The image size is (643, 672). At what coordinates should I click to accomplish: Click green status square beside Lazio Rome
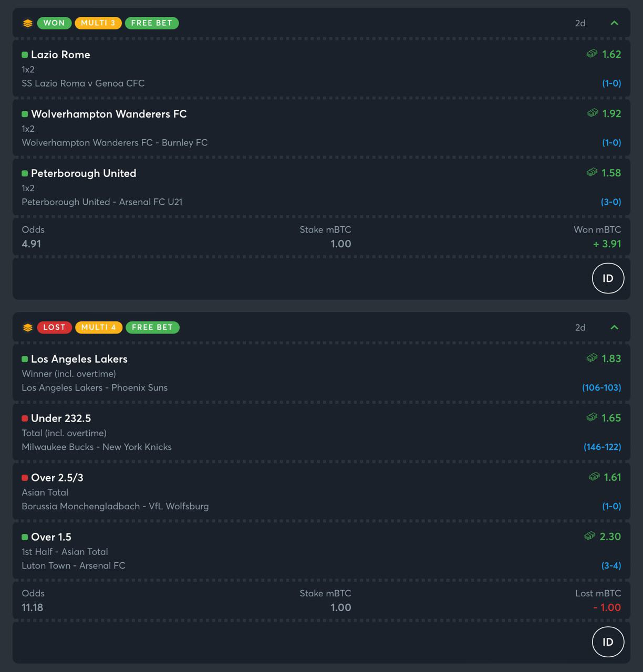[x=25, y=55]
